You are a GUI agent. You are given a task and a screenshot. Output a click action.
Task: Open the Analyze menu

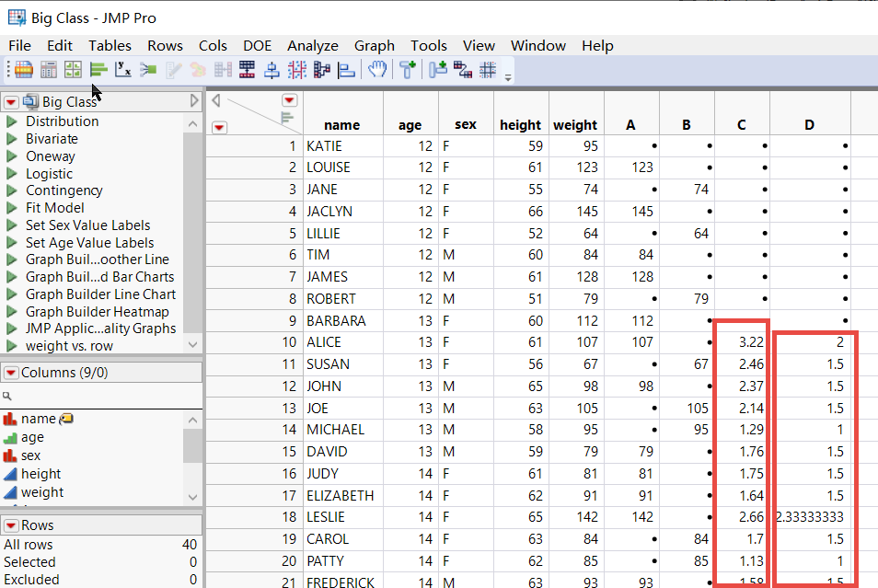(312, 45)
